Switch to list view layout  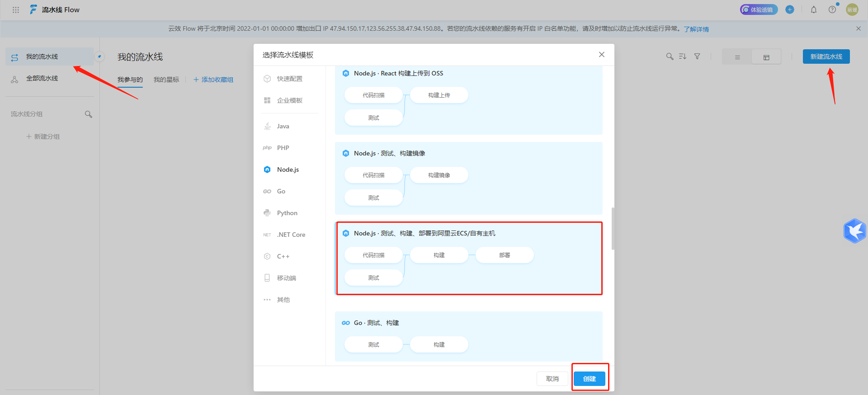(x=737, y=57)
